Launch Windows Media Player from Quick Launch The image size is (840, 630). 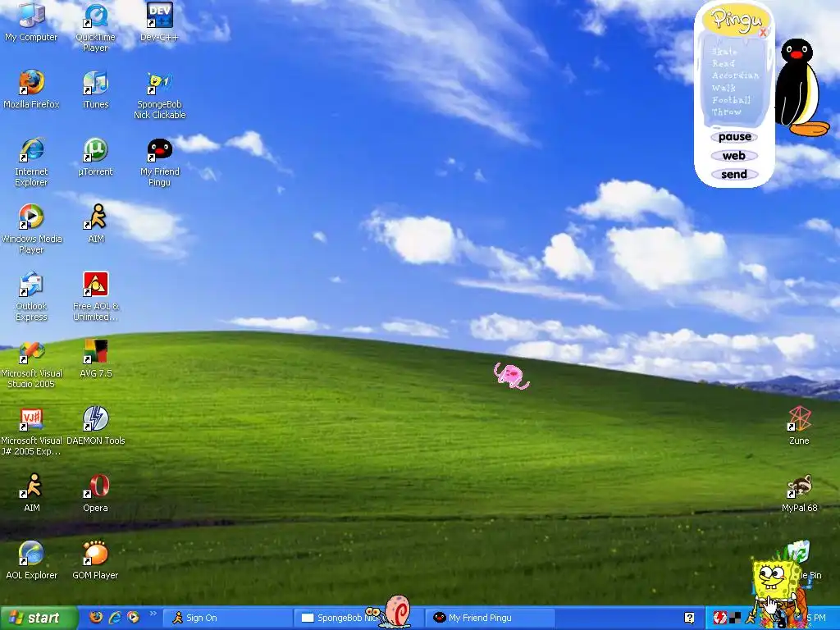tap(134, 617)
